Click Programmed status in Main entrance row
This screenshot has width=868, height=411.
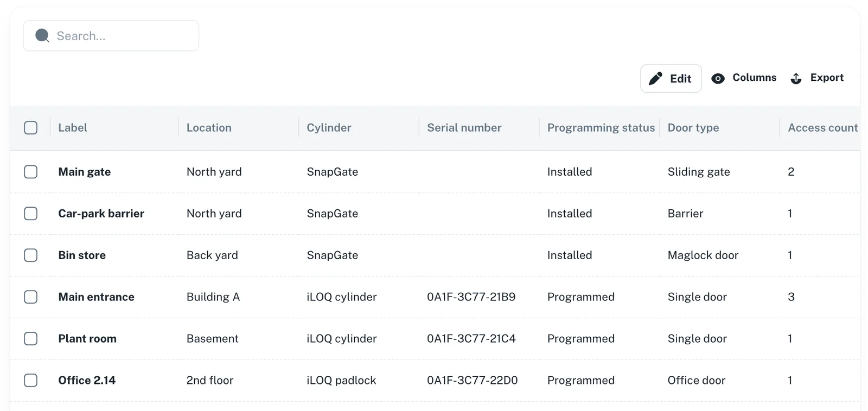click(x=581, y=297)
